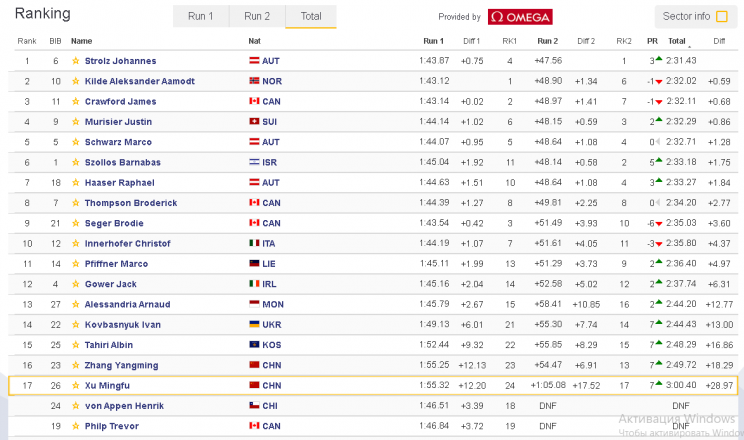
Task: Click the BIB column header
Action: pyautogui.click(x=56, y=41)
